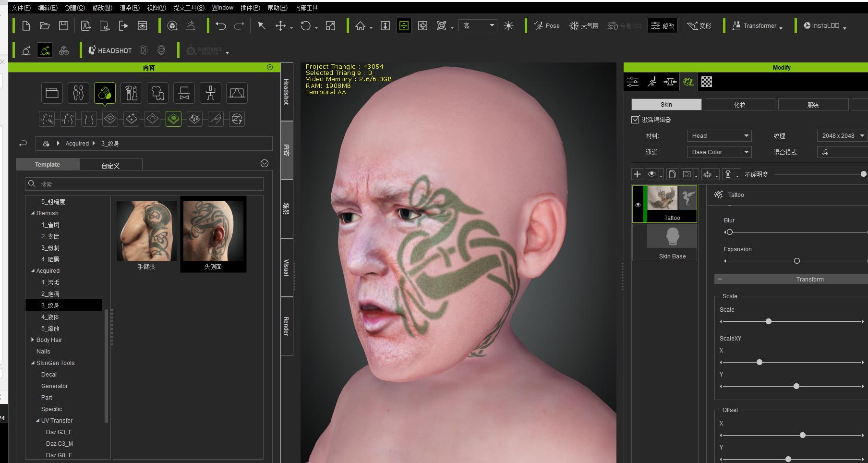Switch to the 自定义 tab
This screenshot has width=868, height=463.
pyautogui.click(x=110, y=165)
